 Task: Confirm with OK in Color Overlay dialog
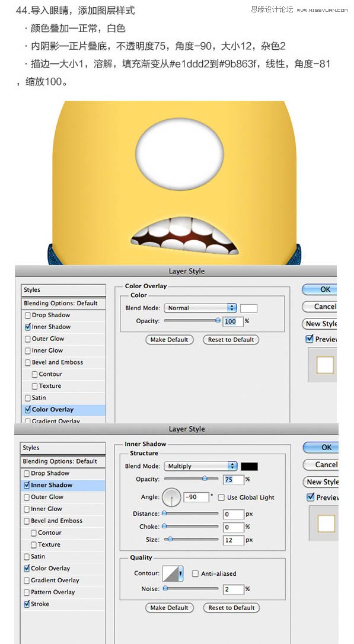click(320, 289)
